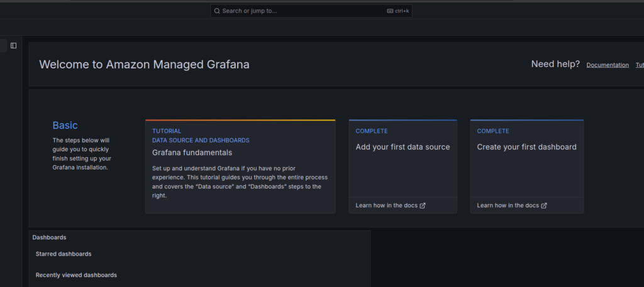Click 'Learn how in the docs' under dashboard
644x287 pixels.
coord(508,205)
